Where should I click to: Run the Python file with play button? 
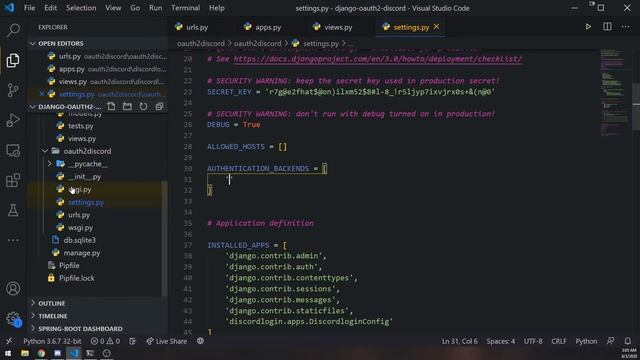tap(588, 27)
